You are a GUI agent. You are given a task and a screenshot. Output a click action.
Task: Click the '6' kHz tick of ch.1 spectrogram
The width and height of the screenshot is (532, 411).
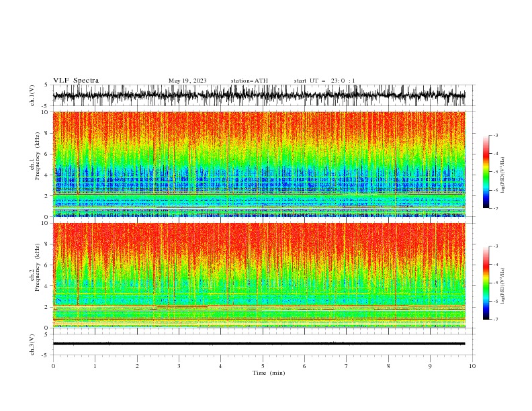[x=48, y=154]
